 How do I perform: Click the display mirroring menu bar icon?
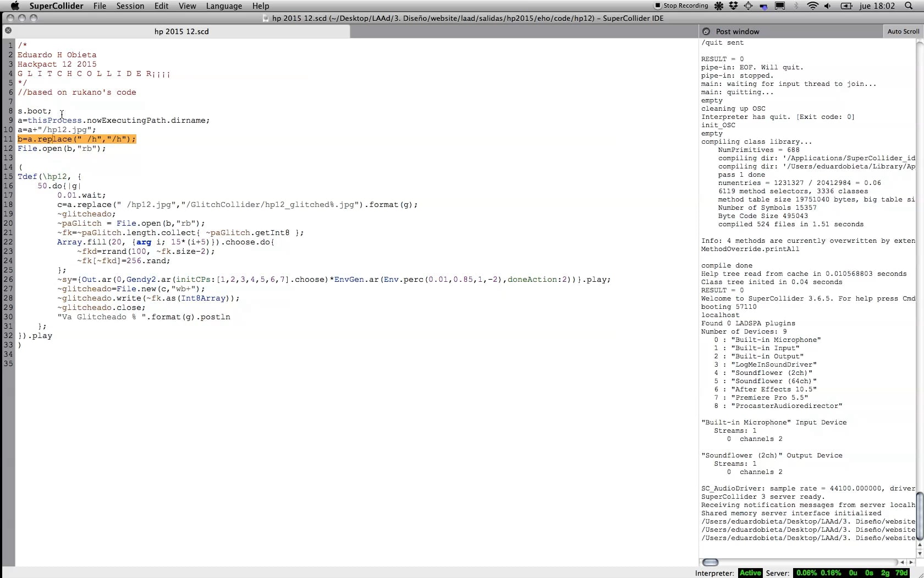click(x=780, y=6)
